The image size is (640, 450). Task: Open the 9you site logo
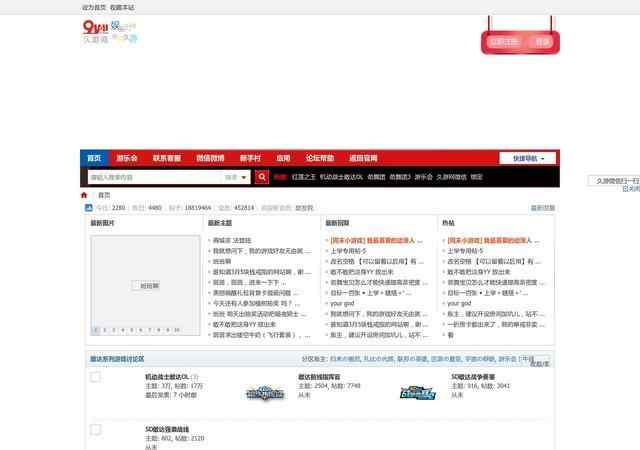pos(109,33)
